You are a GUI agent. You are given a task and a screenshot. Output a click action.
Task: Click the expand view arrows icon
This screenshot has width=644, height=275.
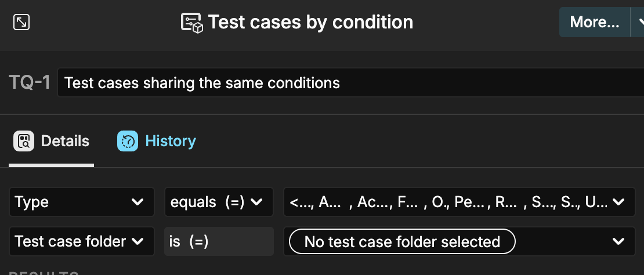[x=21, y=22]
